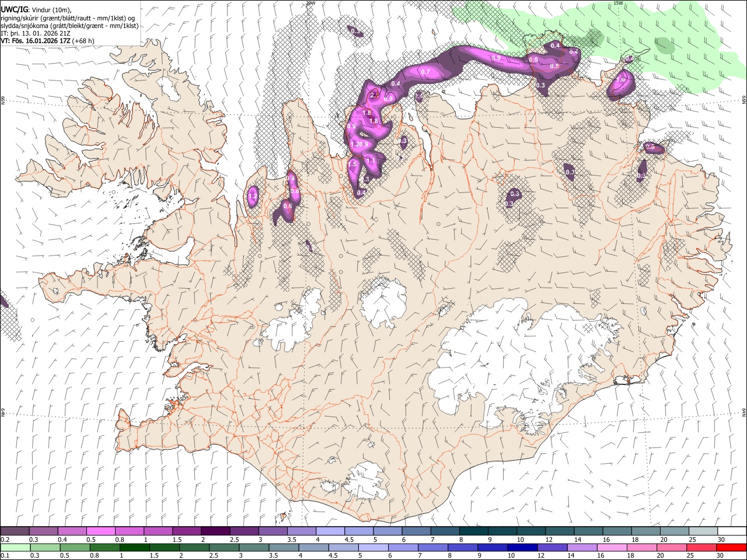
Task: Pick the snow-scale swatch between 10 and 12
Action: coord(530,531)
